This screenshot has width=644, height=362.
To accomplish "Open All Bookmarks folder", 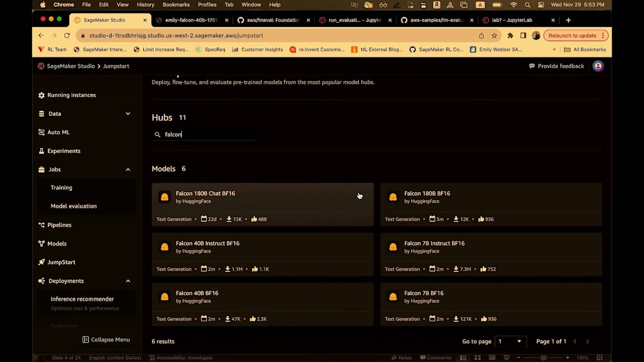I will coord(584,49).
